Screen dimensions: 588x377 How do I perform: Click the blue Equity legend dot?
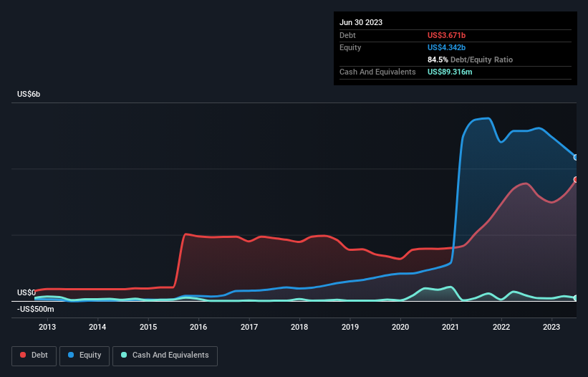tap(71, 355)
